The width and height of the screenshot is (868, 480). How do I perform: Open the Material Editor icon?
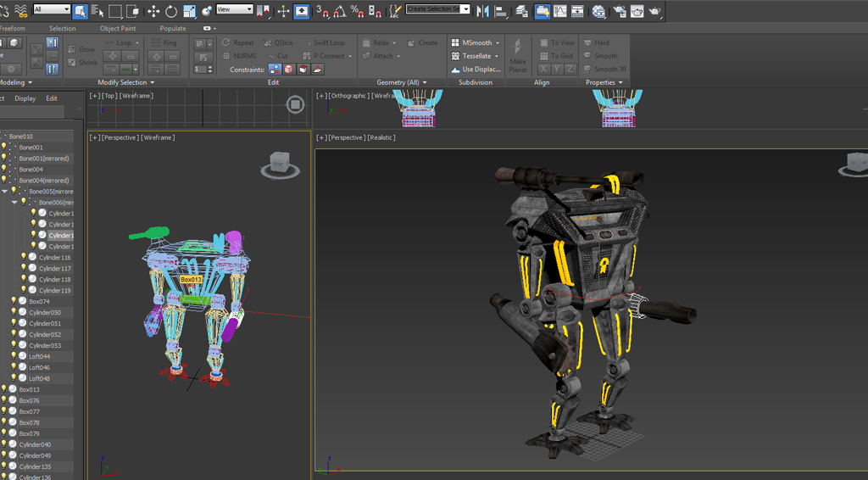[599, 11]
